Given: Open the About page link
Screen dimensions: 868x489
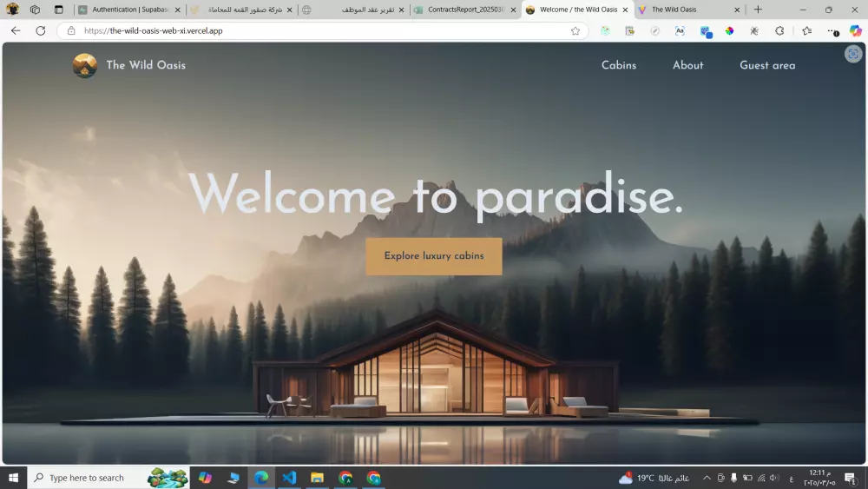Looking at the screenshot, I should tap(687, 65).
